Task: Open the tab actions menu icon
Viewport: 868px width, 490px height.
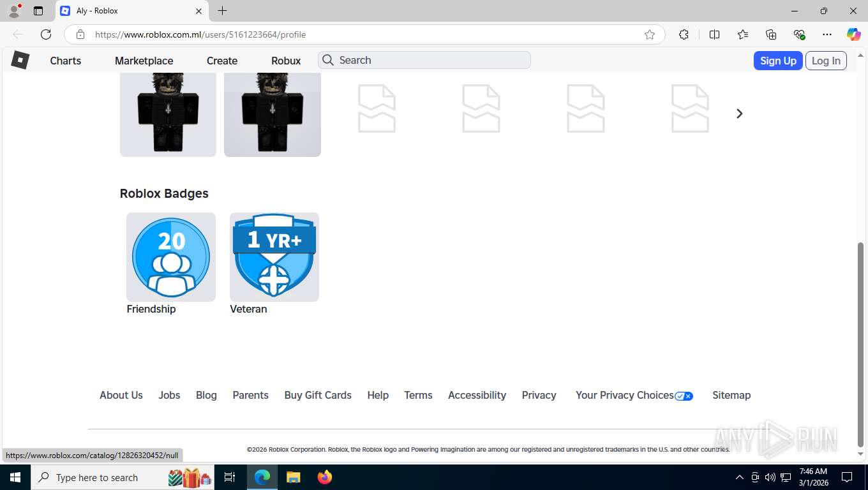Action: pos(38,11)
